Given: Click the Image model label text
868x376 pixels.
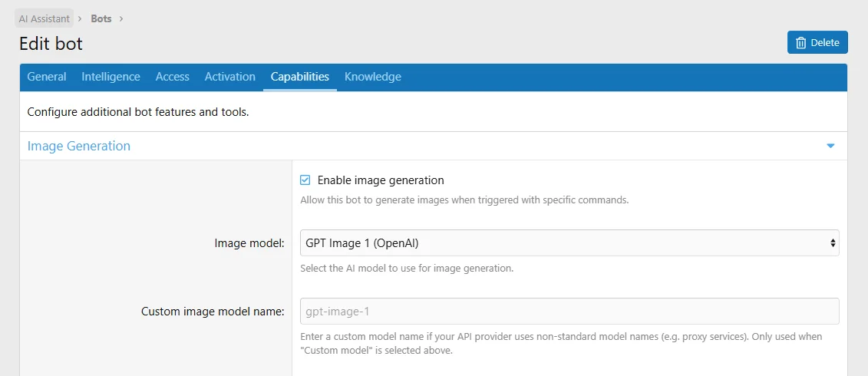Looking at the screenshot, I should 249,243.
